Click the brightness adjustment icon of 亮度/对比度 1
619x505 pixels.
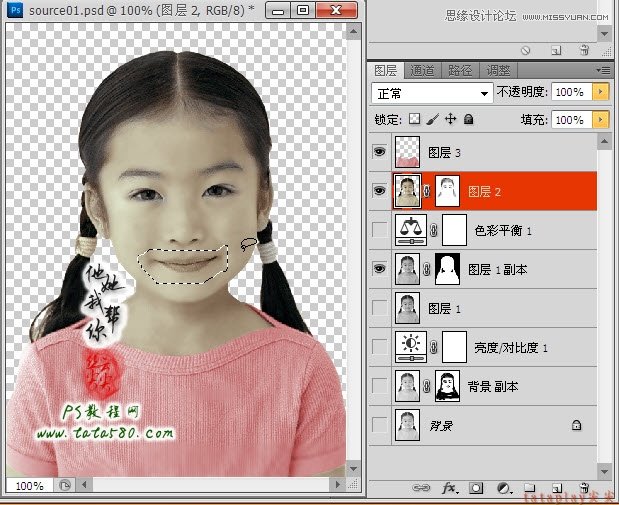click(411, 347)
